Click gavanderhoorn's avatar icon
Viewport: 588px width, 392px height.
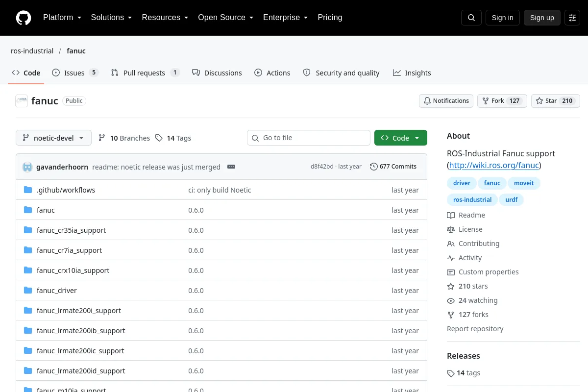pyautogui.click(x=27, y=167)
